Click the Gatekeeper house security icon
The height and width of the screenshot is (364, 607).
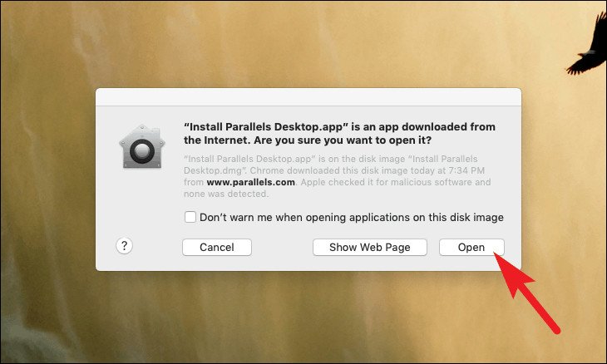click(x=142, y=146)
